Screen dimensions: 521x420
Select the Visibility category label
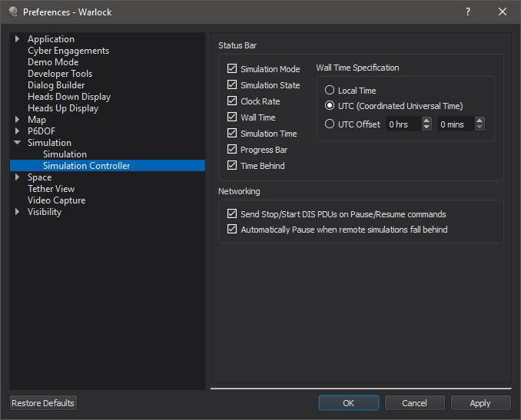45,212
